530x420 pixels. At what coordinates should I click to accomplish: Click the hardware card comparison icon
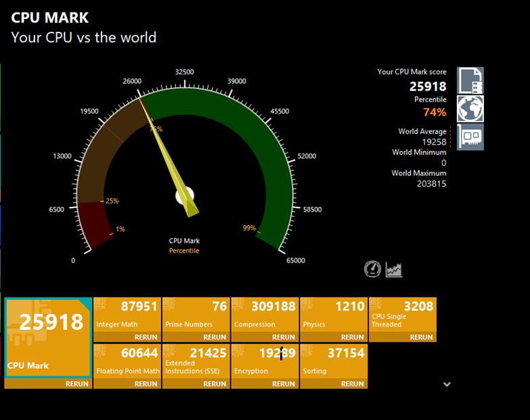pos(470,137)
